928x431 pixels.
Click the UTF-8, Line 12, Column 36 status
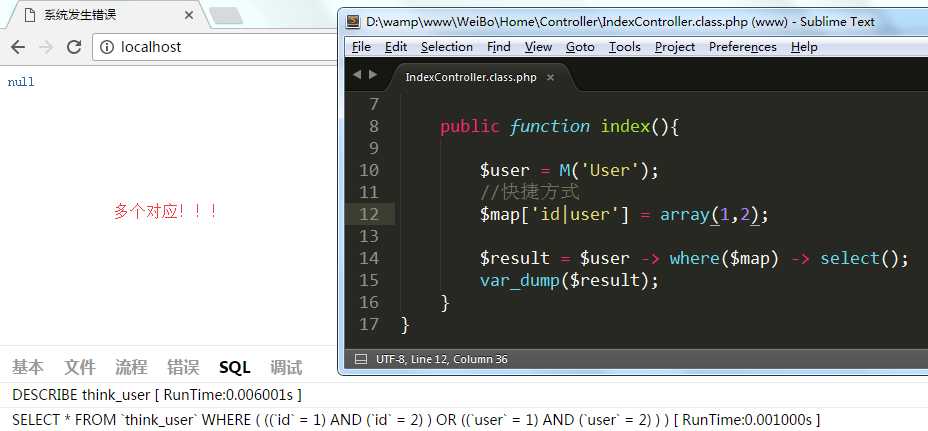tap(442, 359)
